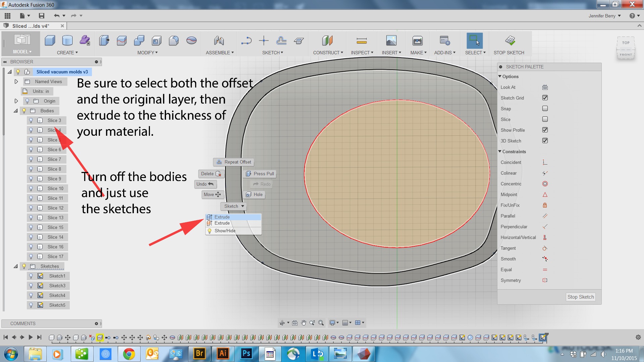Select the Press Pull modify icon

104,41
